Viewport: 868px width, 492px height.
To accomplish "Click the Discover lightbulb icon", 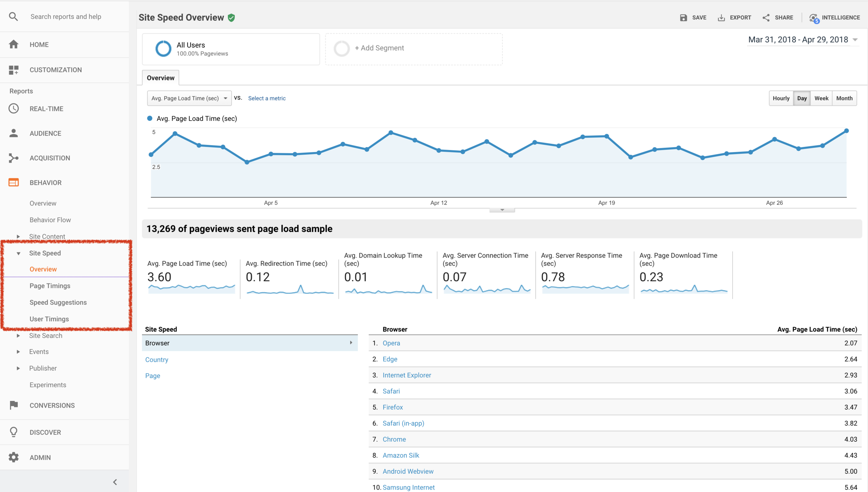I will [x=14, y=432].
